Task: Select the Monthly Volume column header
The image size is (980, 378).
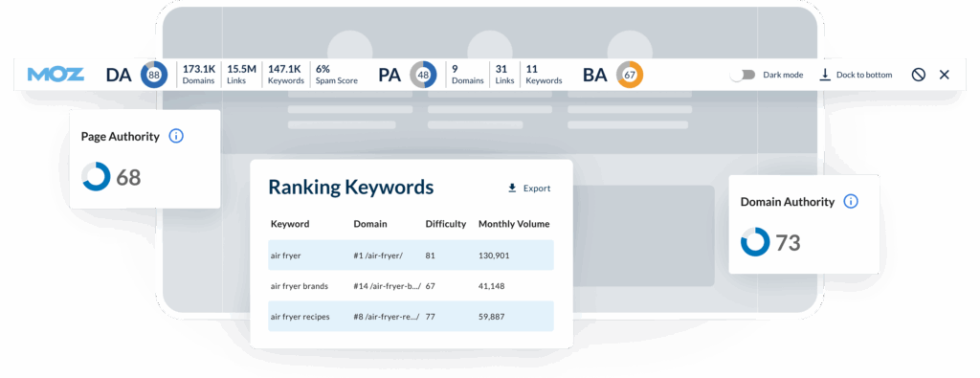Action: tap(514, 224)
